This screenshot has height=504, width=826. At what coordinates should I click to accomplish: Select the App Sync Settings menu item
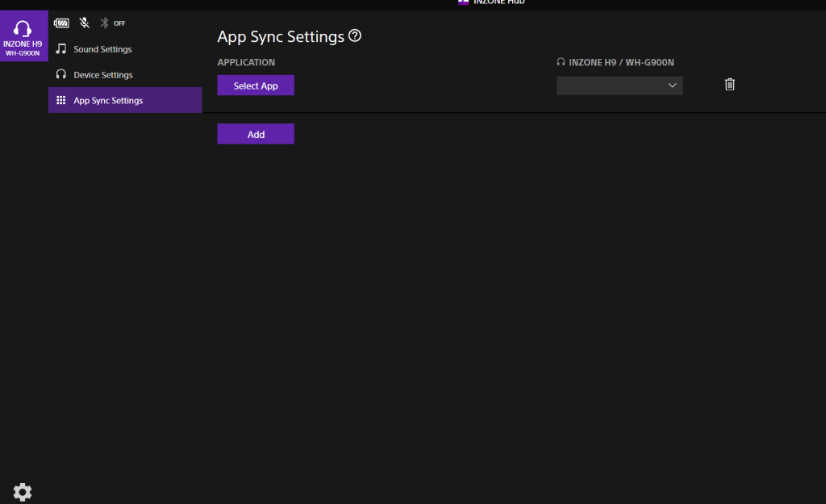108,101
